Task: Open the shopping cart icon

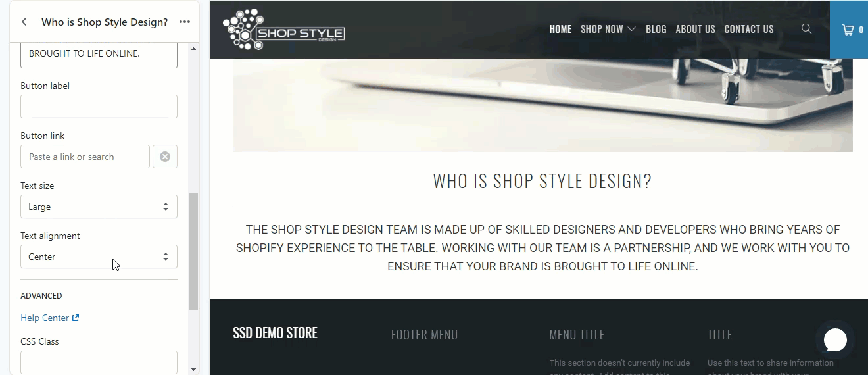Action: pyautogui.click(x=849, y=30)
